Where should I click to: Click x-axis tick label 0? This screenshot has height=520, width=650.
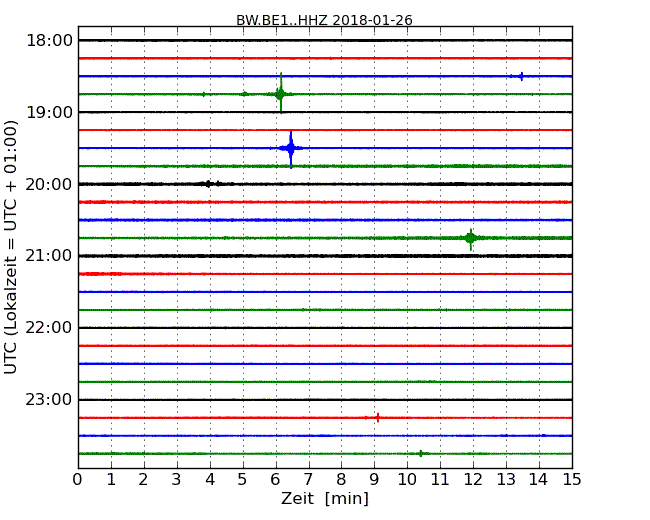pos(78,480)
